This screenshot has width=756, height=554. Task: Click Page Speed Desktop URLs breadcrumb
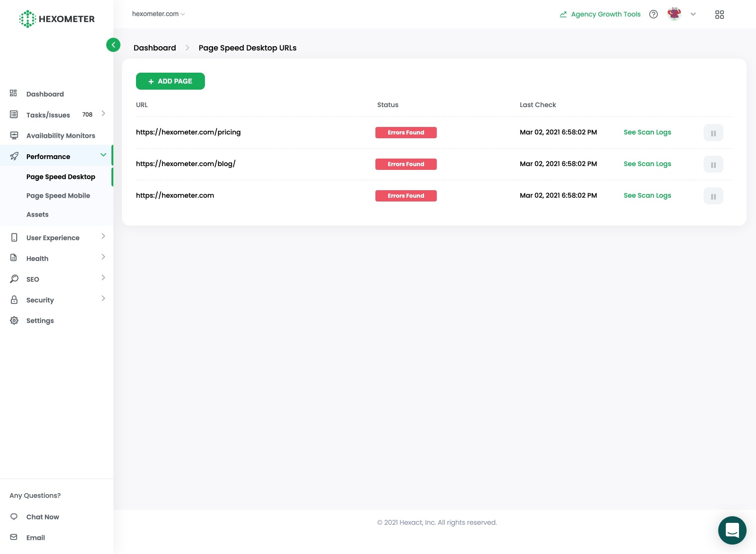(247, 48)
